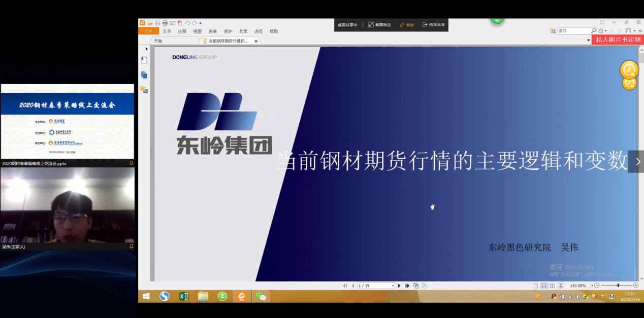
Task: Open the advanced search folder icon
Action: 553,31
